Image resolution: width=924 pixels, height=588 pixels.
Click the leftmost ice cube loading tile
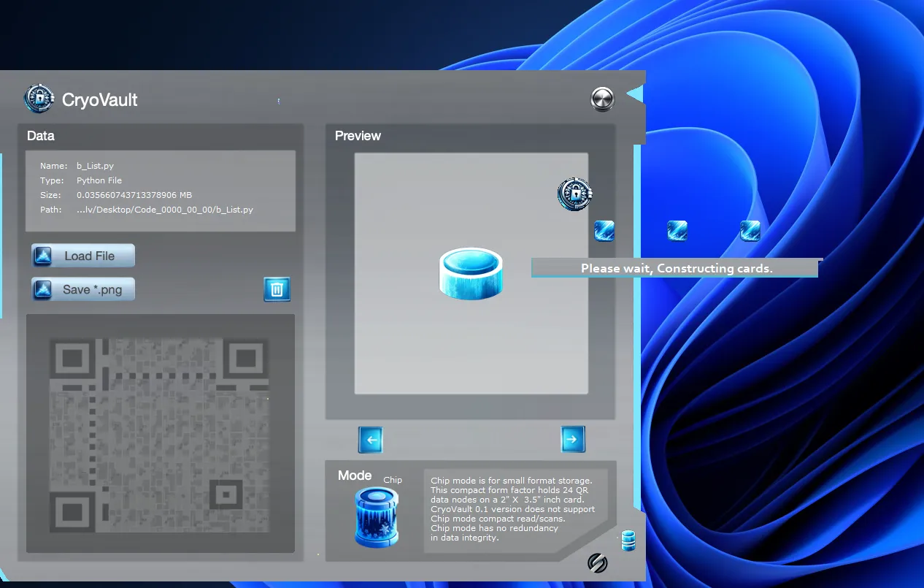point(604,231)
